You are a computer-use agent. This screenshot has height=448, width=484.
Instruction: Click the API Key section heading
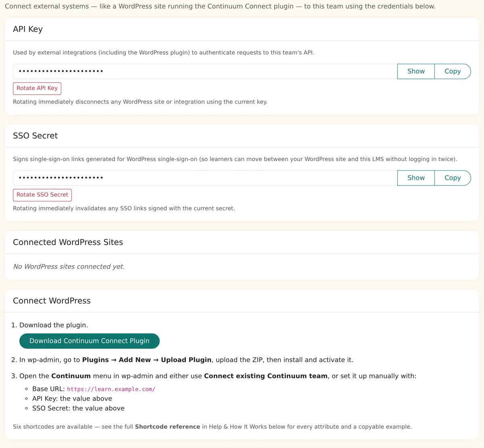tap(28, 29)
